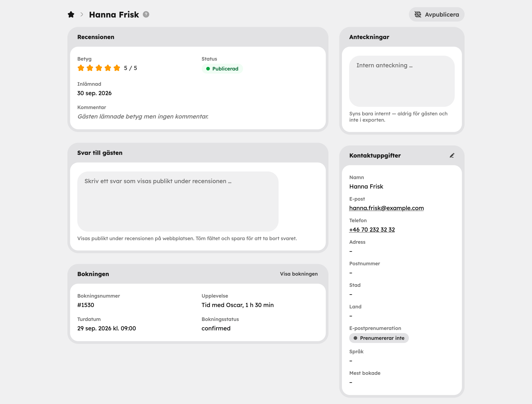Open the Visa bokningen link
Viewport: 532px width, 404px height.
pyautogui.click(x=299, y=274)
